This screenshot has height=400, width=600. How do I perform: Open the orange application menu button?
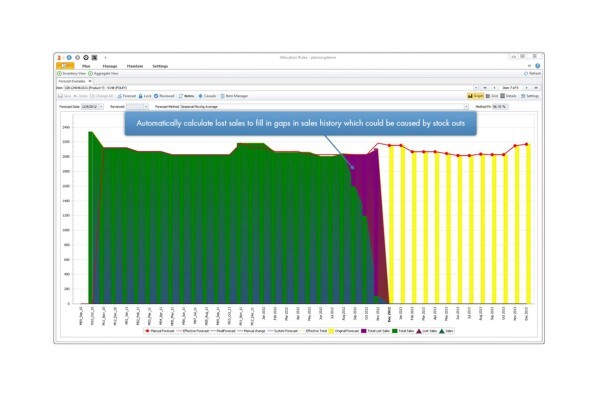click(65, 66)
